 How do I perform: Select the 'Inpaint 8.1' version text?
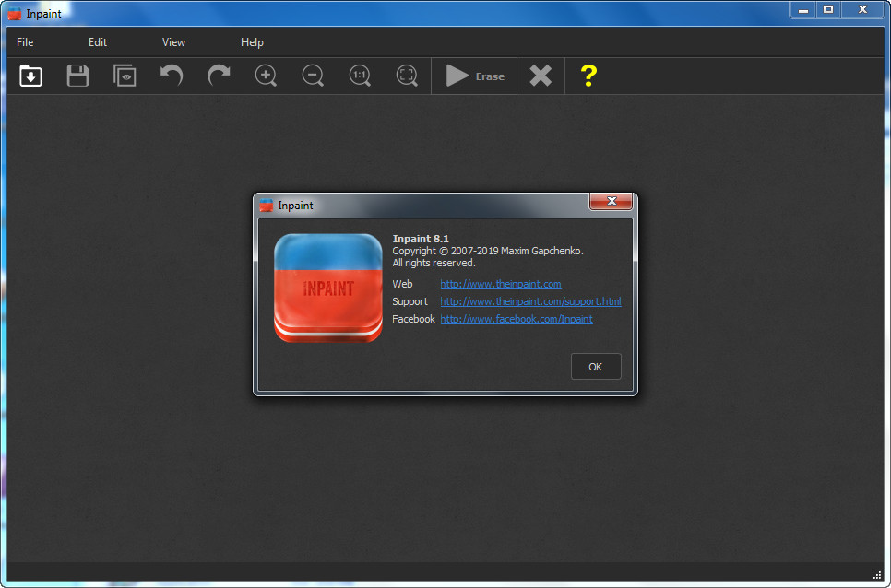coord(421,239)
